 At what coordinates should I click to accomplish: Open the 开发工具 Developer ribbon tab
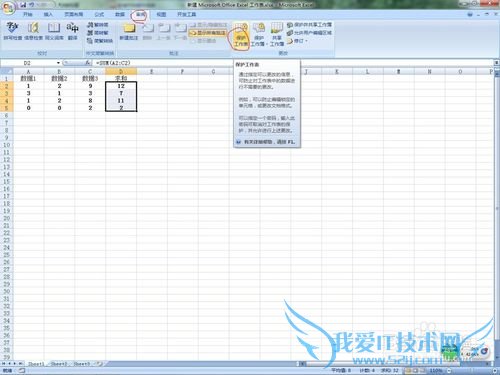(186, 14)
